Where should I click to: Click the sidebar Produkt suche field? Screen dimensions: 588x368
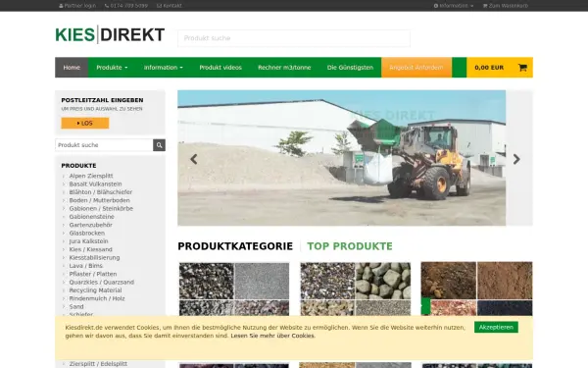coord(104,145)
